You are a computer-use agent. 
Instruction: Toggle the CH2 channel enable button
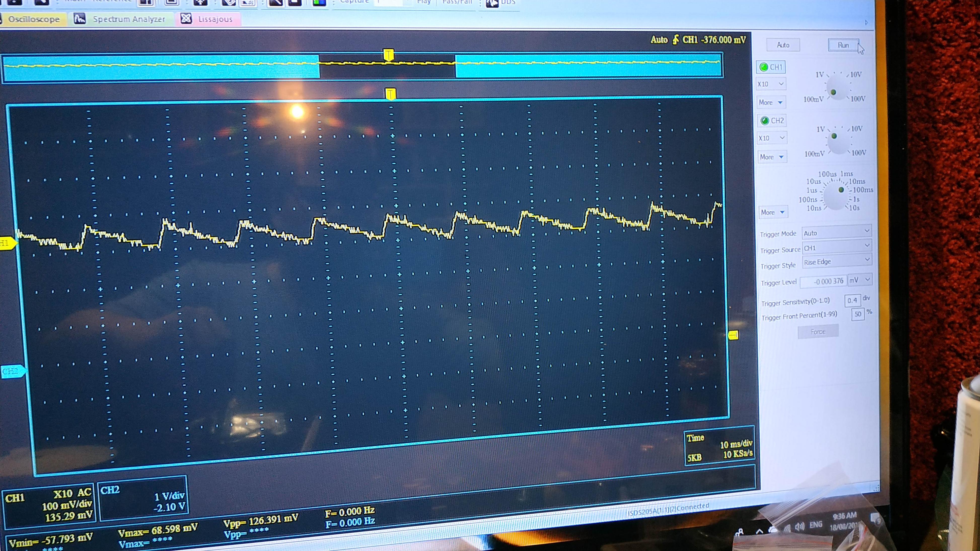pos(772,121)
